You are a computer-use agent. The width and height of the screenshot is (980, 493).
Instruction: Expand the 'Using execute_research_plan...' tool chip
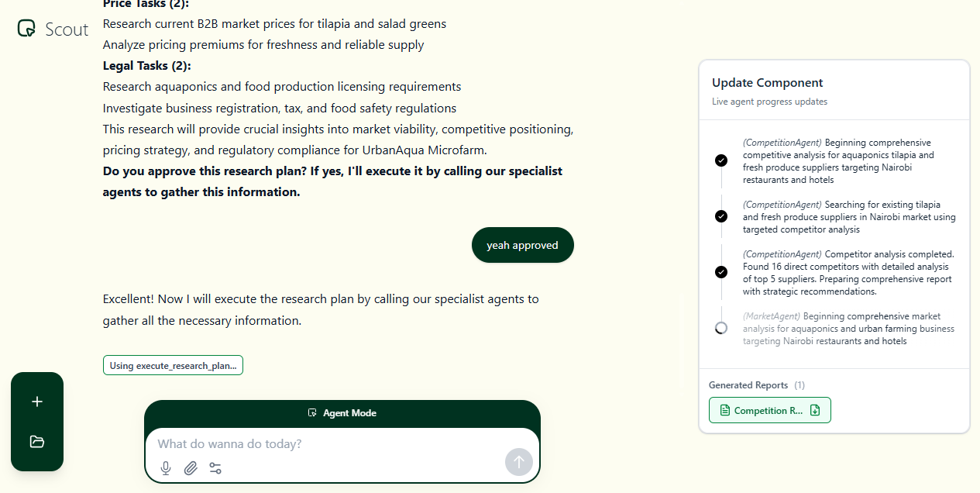(173, 366)
